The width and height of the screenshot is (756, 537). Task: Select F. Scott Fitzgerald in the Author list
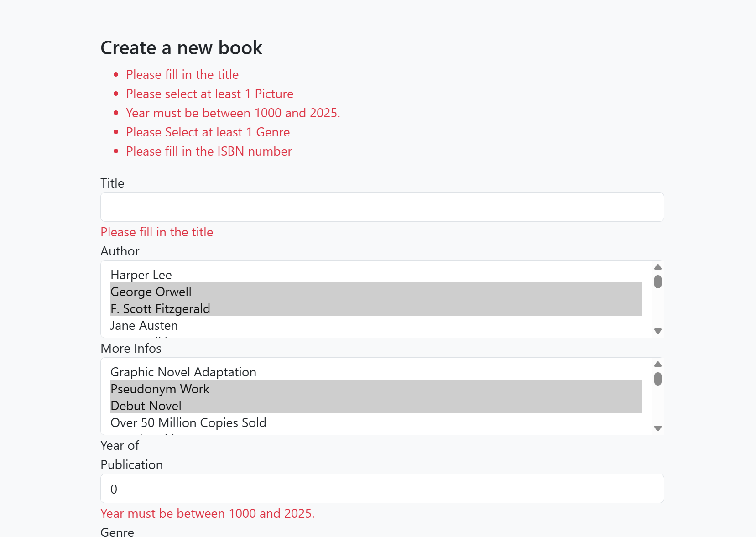click(x=376, y=308)
